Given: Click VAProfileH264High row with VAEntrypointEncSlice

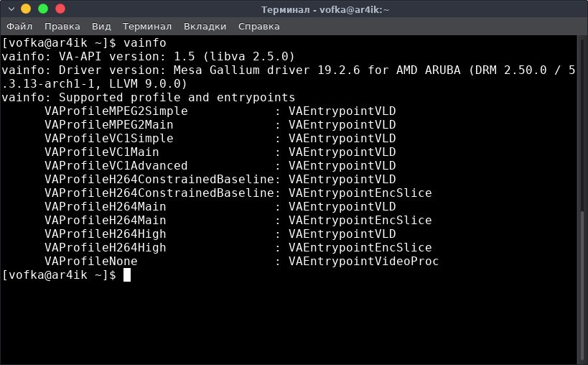Looking at the screenshot, I should 238,248.
